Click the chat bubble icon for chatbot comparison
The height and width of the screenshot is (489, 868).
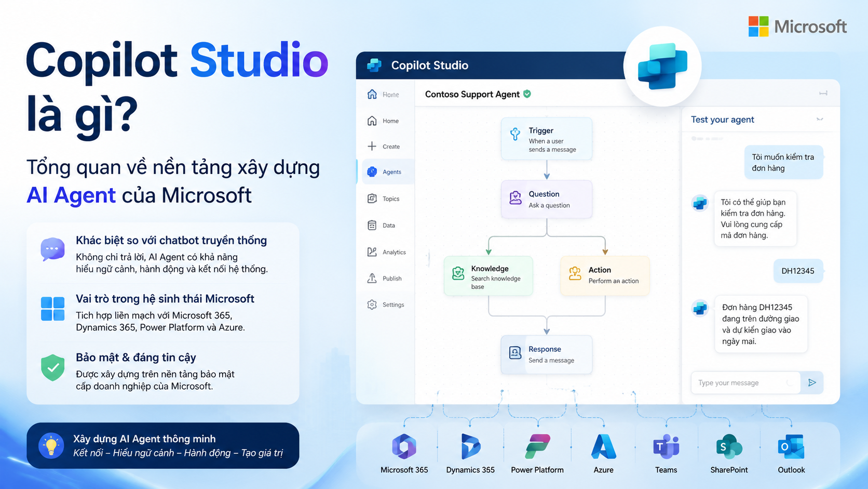pos(52,249)
